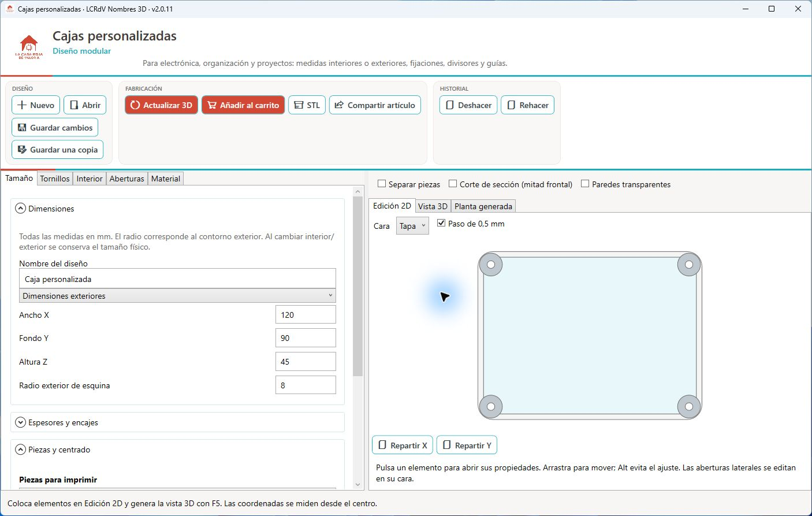Click the Diseño modular link
Viewport: 812px width, 516px height.
pos(82,51)
